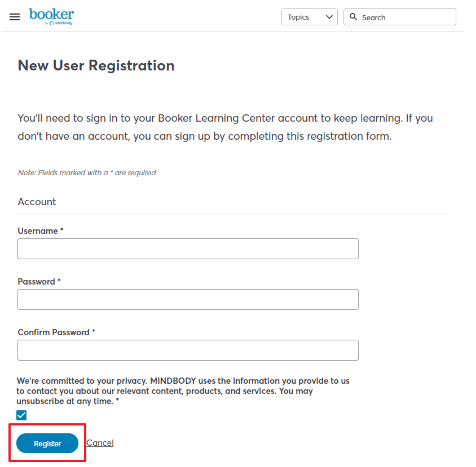The height and width of the screenshot is (467, 476).
Task: Click inside the Username field
Action: [x=188, y=249]
